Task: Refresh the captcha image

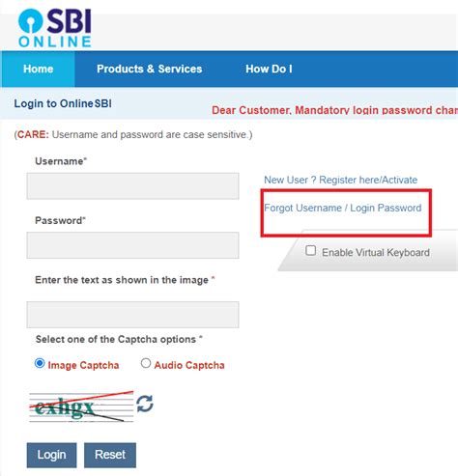Action: [145, 404]
